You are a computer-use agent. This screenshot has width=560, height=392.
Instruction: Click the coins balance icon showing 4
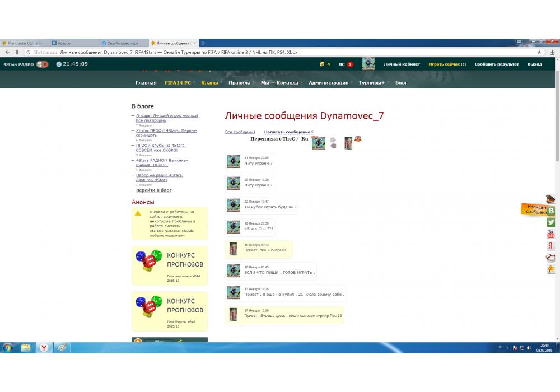322,64
